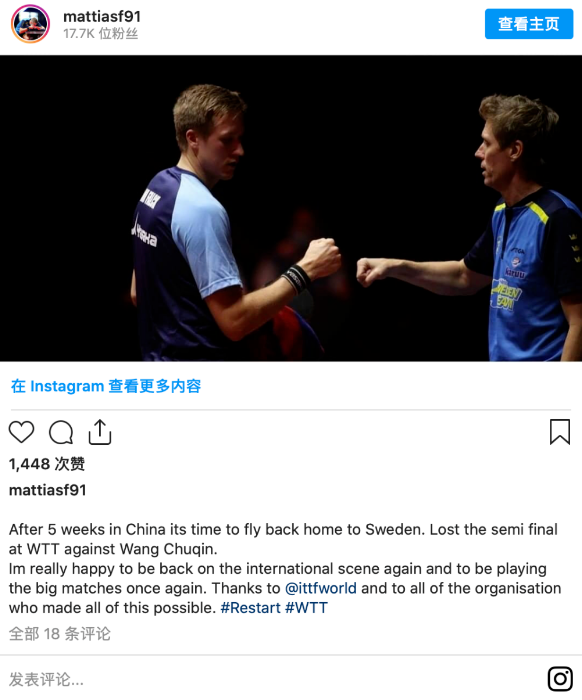Like the post with the heart icon

tap(21, 432)
